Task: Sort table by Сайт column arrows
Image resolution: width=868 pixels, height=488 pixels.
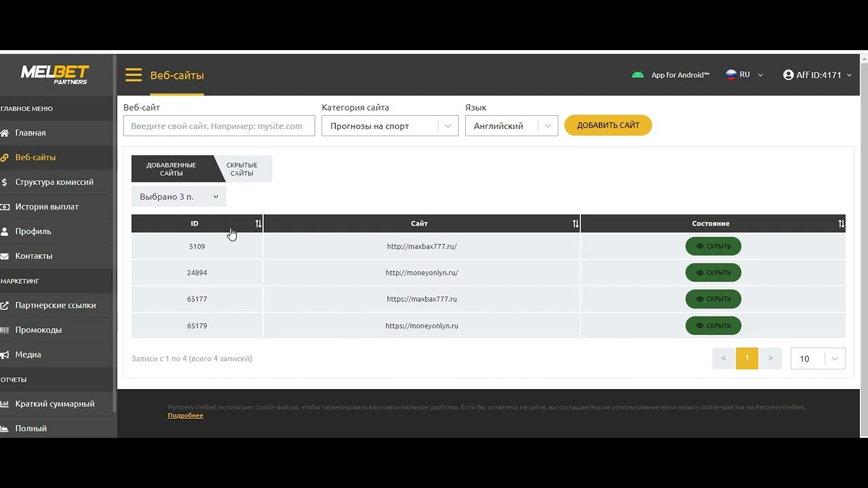Action: pos(575,224)
